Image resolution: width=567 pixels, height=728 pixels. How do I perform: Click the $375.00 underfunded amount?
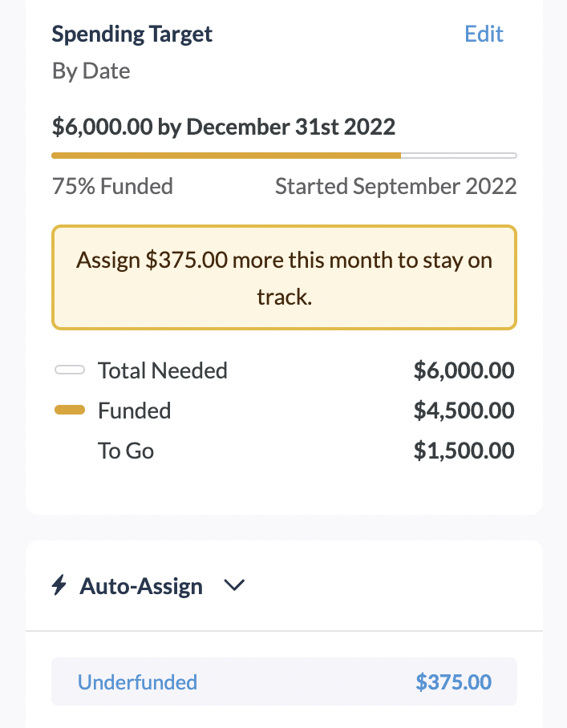click(x=453, y=682)
